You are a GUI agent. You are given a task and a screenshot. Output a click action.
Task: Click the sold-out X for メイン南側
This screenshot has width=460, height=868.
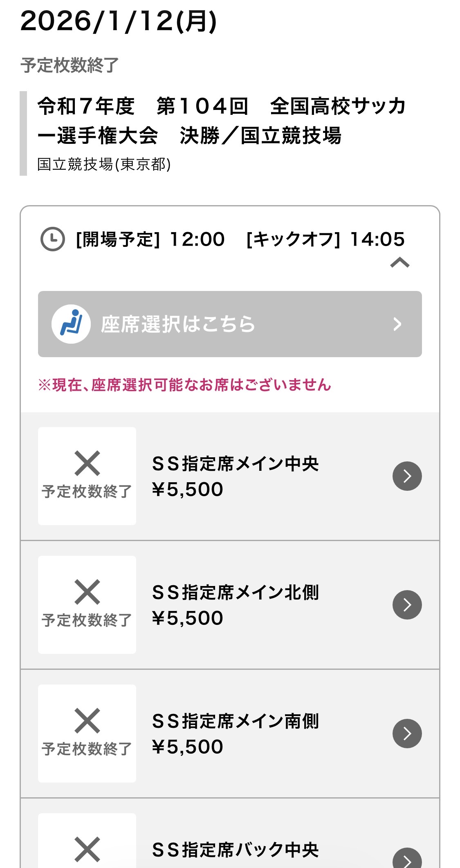tap(87, 721)
